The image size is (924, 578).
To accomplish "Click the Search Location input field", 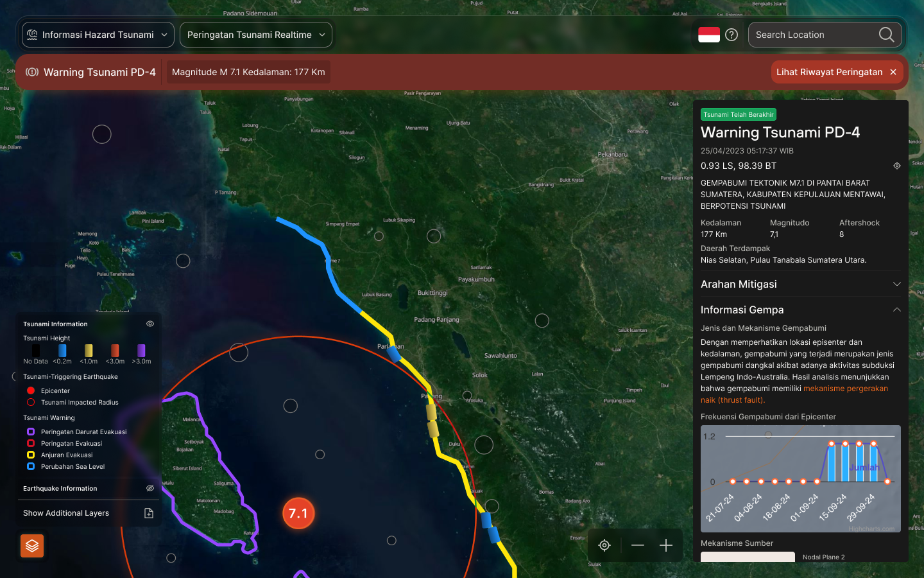I will (812, 35).
